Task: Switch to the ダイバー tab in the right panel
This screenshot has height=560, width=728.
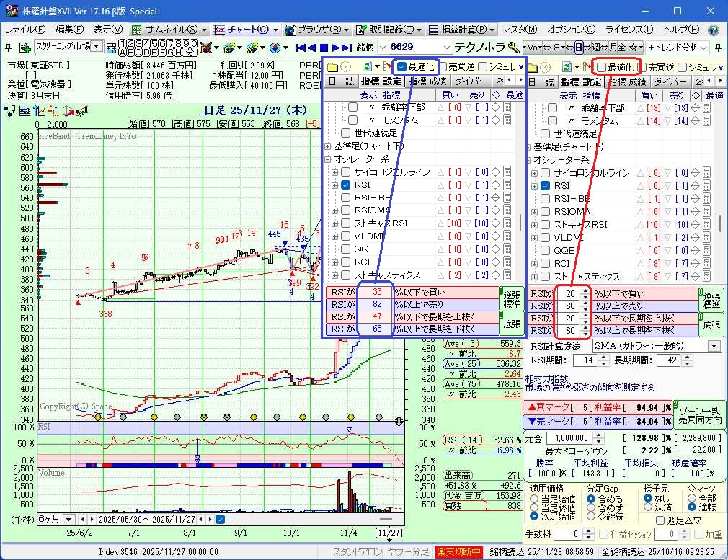Action: (671, 81)
